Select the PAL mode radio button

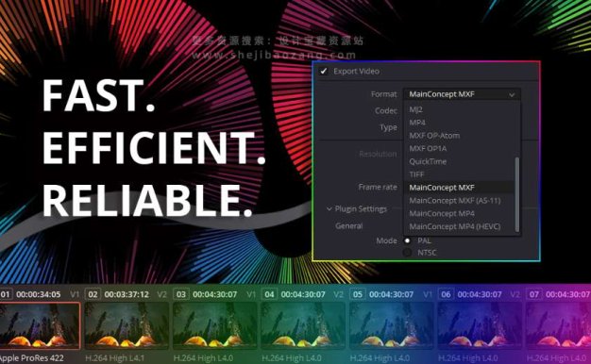pyautogui.click(x=408, y=240)
